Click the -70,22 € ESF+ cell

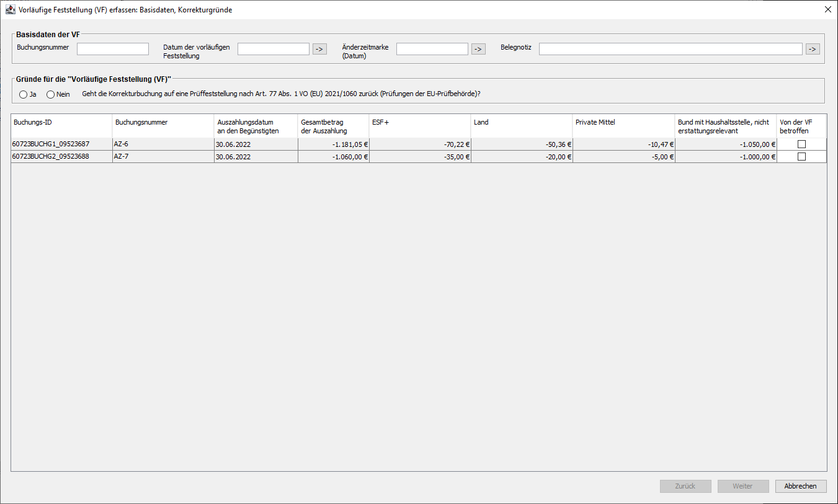coord(420,144)
